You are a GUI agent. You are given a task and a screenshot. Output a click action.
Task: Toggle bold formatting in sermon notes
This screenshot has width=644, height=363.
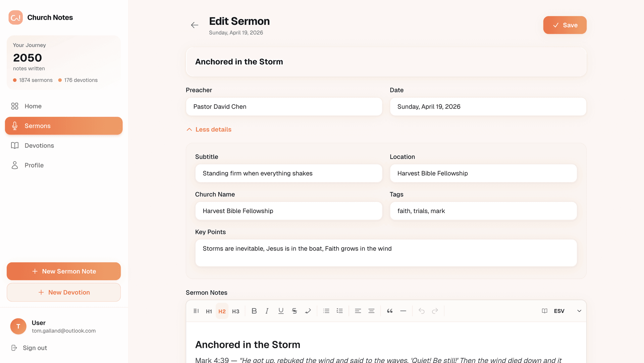click(254, 311)
